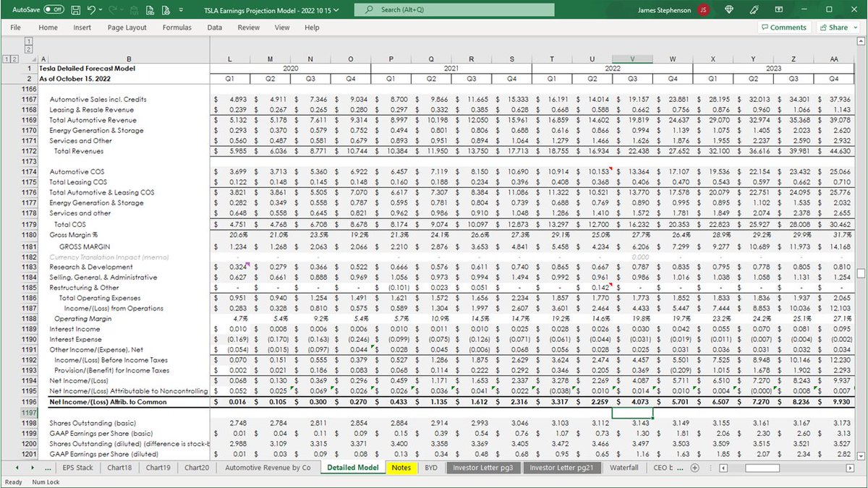Click the horizontal scrollbar thumb
This screenshot has width=868, height=488.
coord(762,468)
